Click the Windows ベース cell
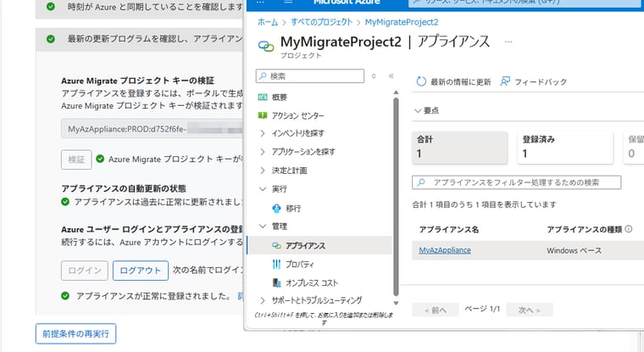The image size is (644, 352). (575, 250)
